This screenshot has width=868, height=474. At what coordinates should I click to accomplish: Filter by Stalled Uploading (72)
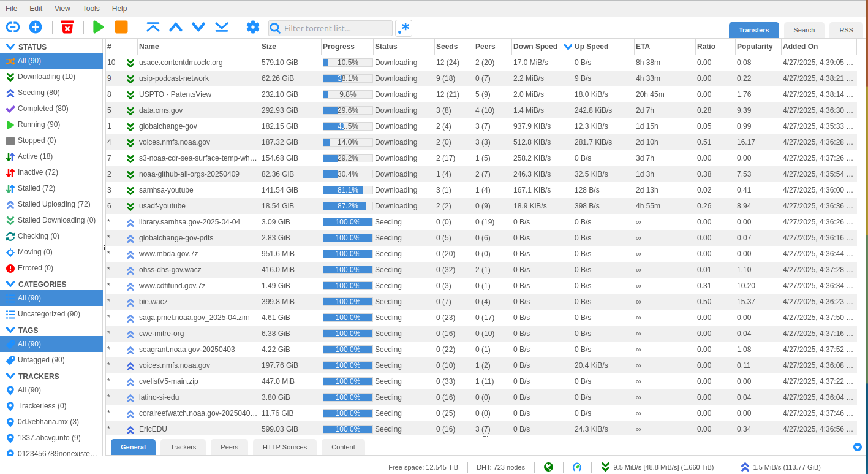tap(51, 204)
